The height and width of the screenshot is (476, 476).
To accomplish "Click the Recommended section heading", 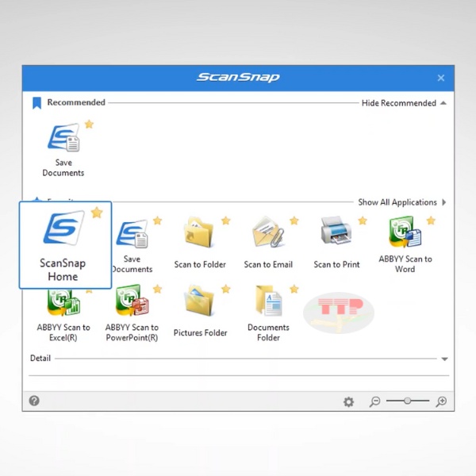I will [x=76, y=102].
